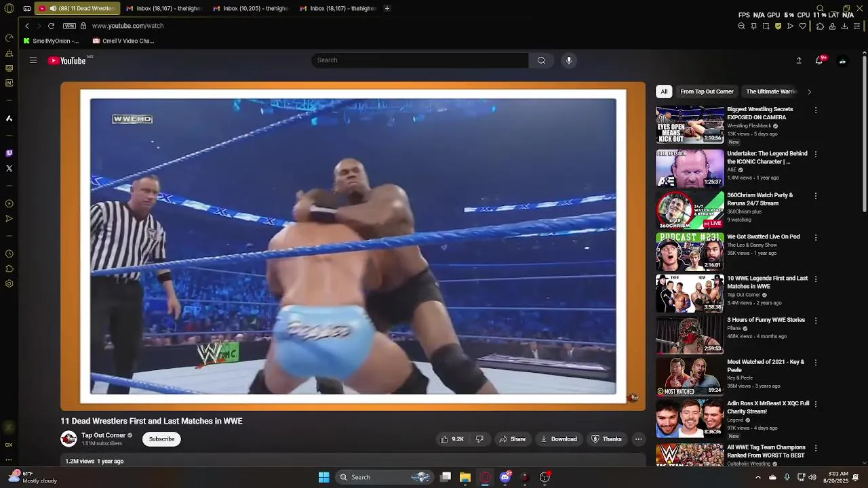Screen dimensions: 868x488
Task: Dislike the video with thumbs down
Action: (479, 439)
